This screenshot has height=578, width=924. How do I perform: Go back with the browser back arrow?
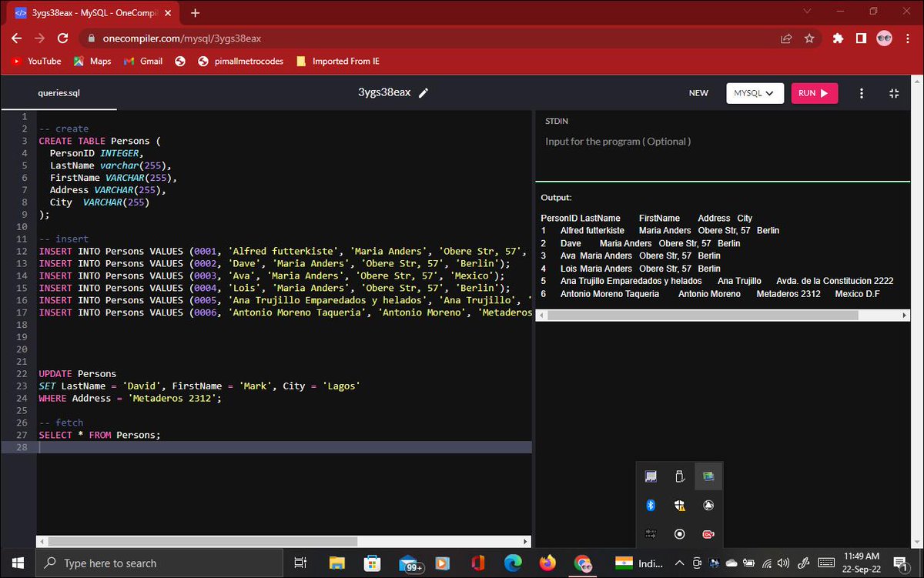click(x=17, y=38)
